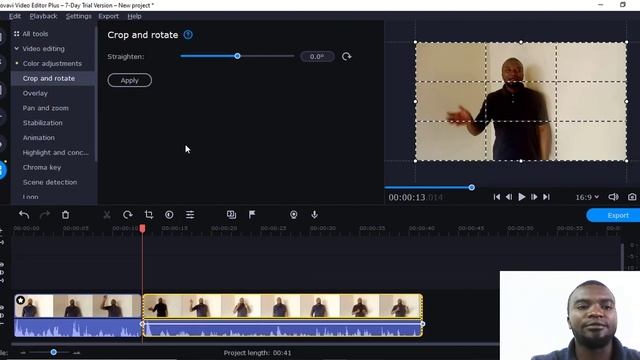Restore the application window
The height and width of the screenshot is (360, 640).
click(x=622, y=5)
